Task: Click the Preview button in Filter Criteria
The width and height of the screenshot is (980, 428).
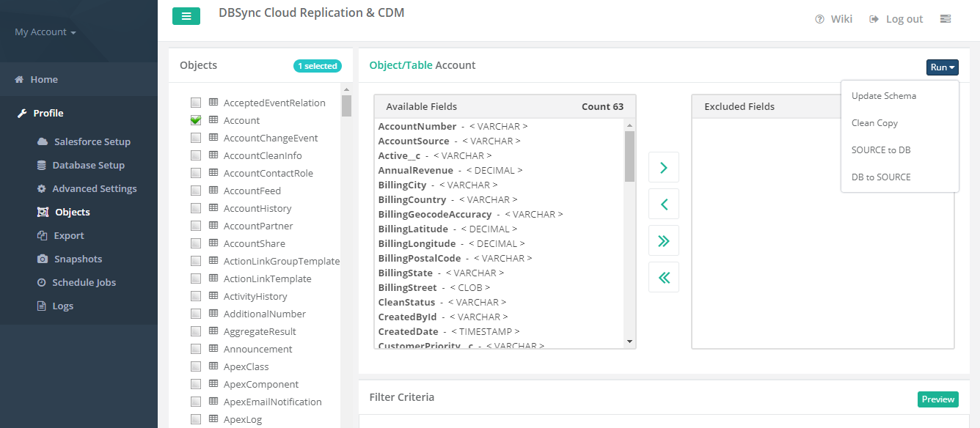Action: (937, 399)
